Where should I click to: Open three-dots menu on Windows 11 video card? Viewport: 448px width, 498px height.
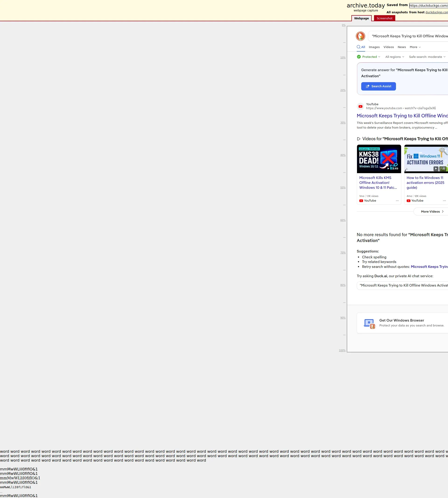pos(444,201)
